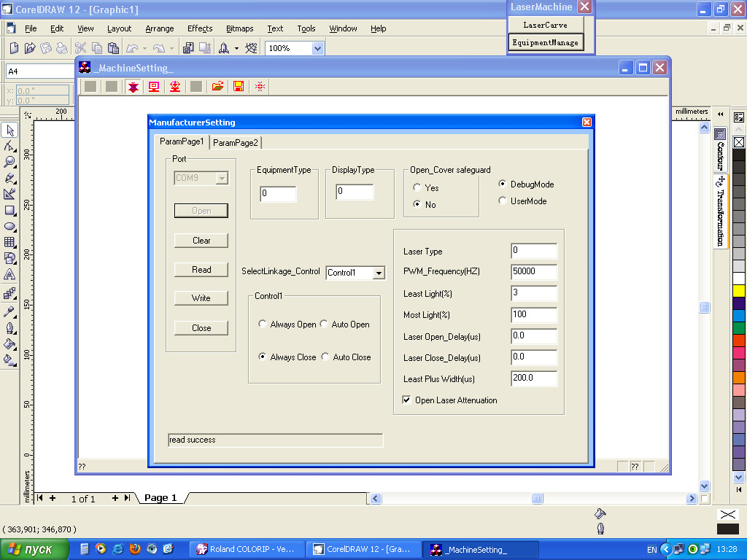Click the New document icon
This screenshot has width=747, height=560.
click(14, 48)
